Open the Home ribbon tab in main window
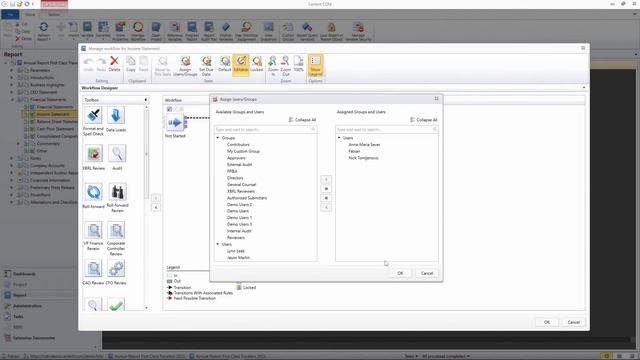 tap(30, 15)
